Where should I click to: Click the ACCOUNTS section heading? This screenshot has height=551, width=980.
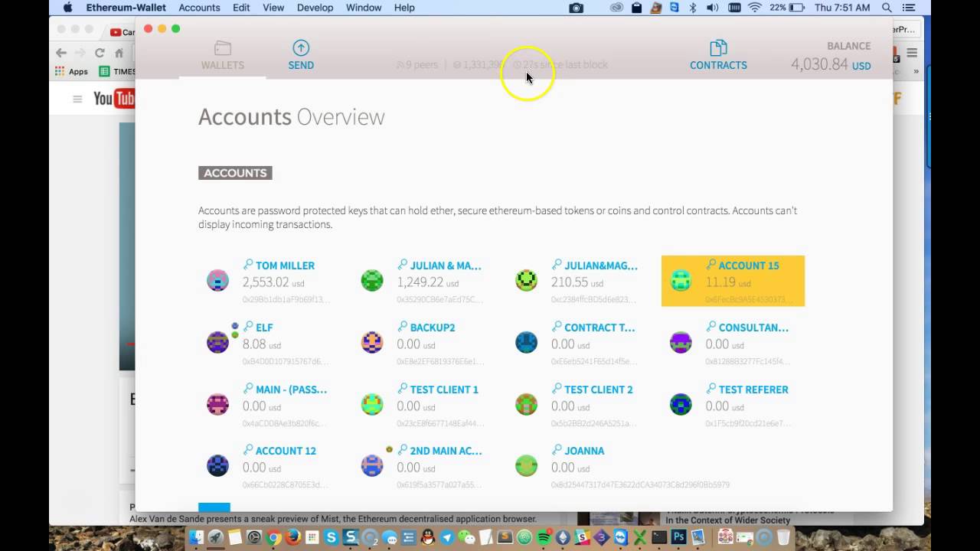pos(235,173)
